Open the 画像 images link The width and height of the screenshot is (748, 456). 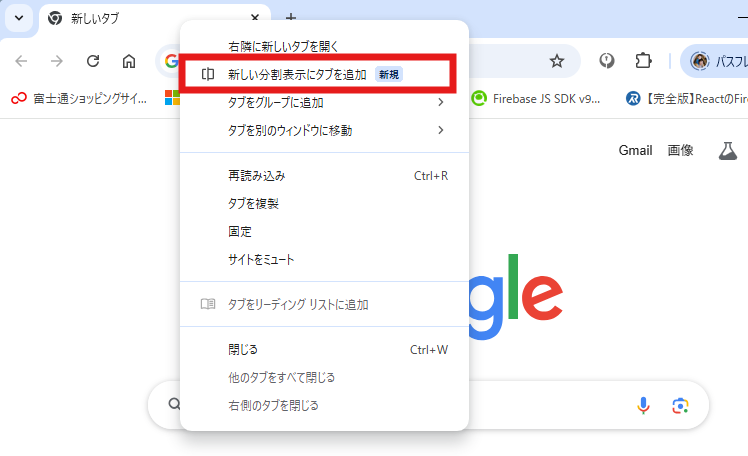(x=680, y=151)
